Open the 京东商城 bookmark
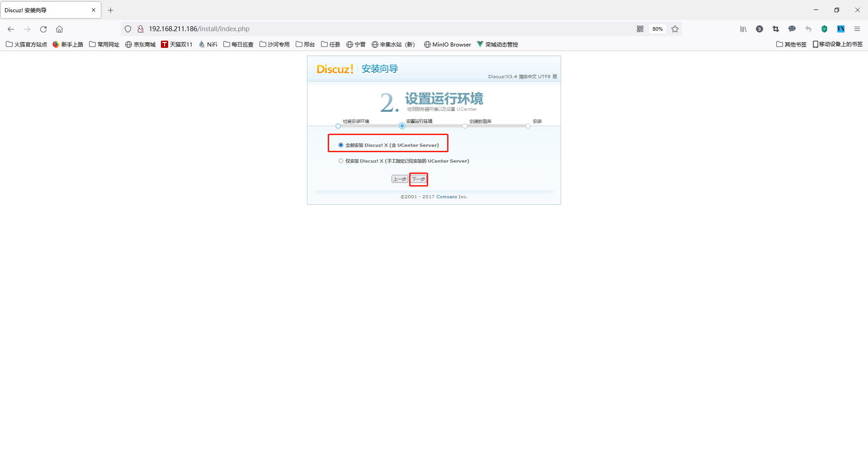The width and height of the screenshot is (868, 467). tap(141, 44)
